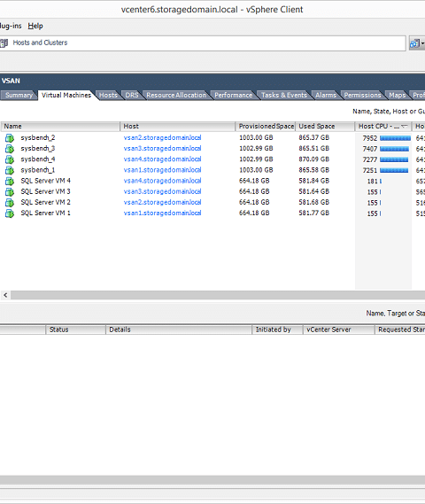Click the left arrow of horizontal scrollbar
This screenshot has width=425, height=504.
5,295
